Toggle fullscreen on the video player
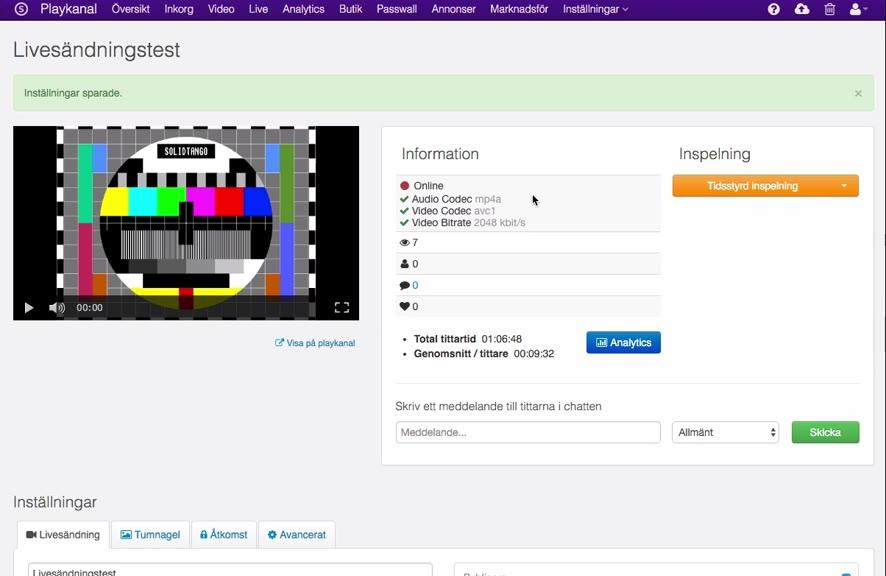 pos(341,308)
